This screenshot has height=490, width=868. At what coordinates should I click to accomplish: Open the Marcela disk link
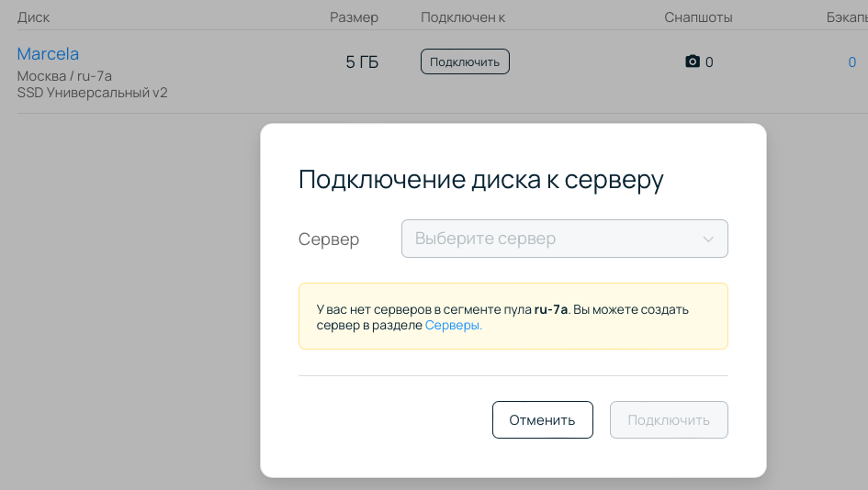48,53
